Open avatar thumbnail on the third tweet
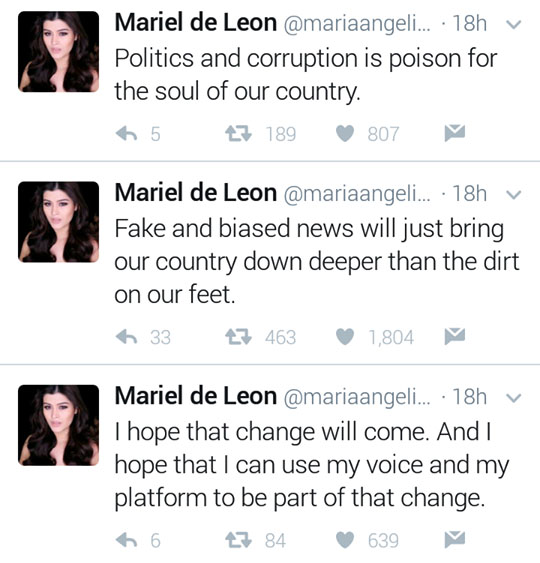 pos(59,425)
